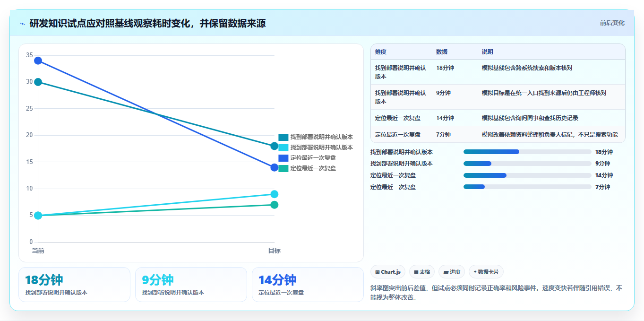
Task: Click the 7分钟 progress bar
Action: [527, 187]
